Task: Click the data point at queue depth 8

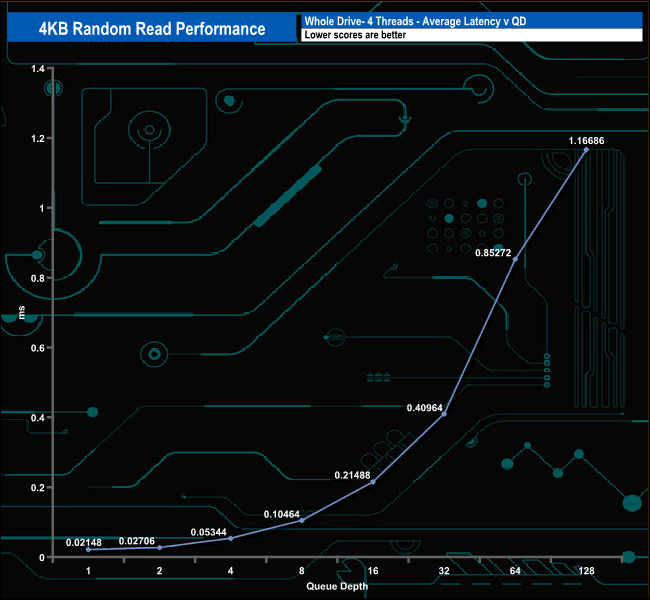Action: click(302, 520)
